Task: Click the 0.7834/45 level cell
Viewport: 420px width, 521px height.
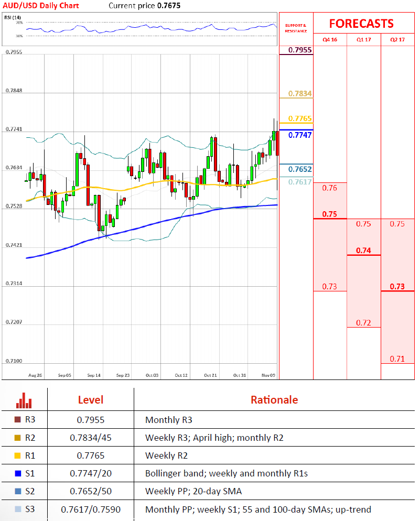Action: coord(90,438)
